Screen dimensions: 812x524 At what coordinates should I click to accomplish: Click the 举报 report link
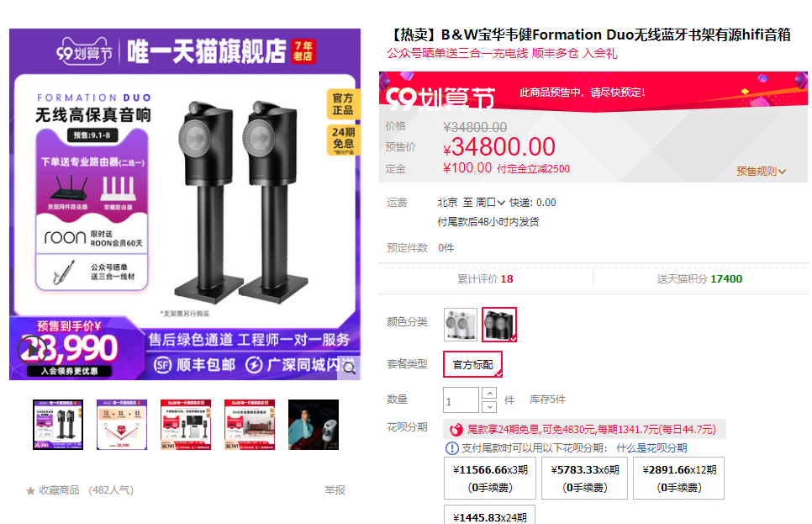(x=335, y=490)
